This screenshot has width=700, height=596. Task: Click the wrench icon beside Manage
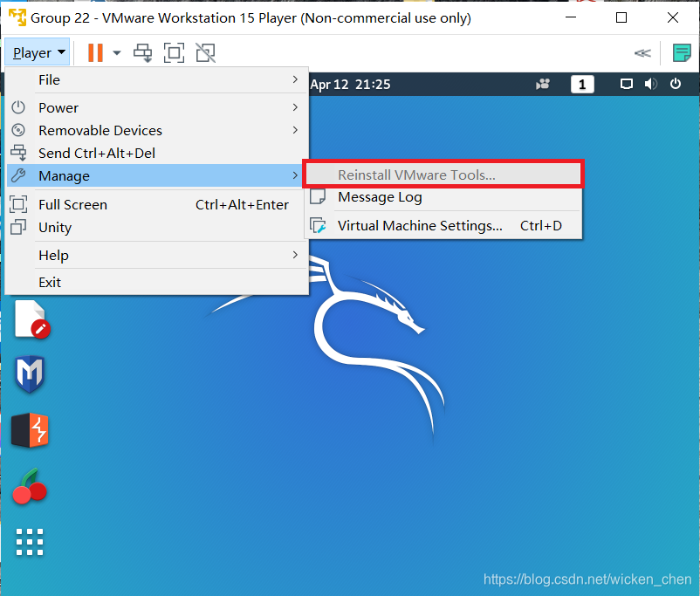coord(18,175)
